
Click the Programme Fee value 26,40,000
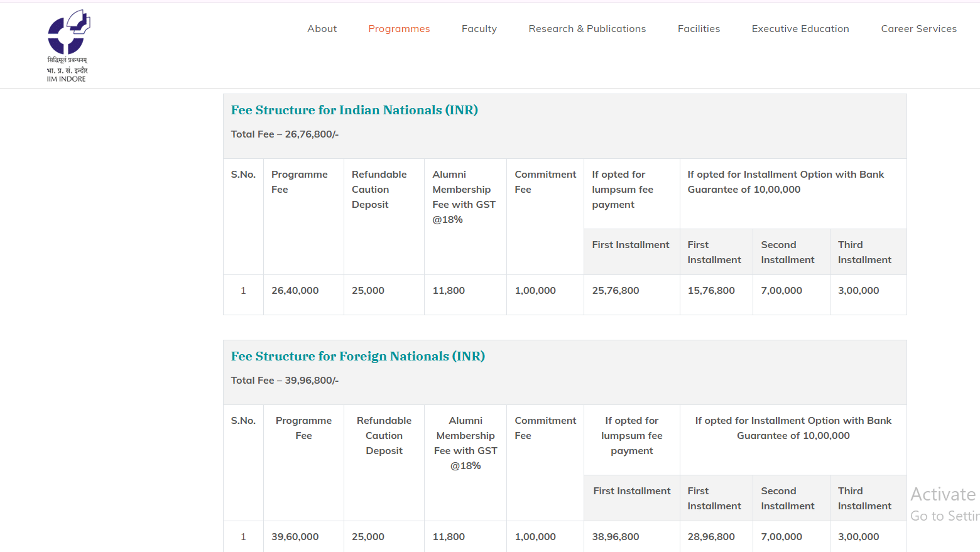pyautogui.click(x=295, y=290)
